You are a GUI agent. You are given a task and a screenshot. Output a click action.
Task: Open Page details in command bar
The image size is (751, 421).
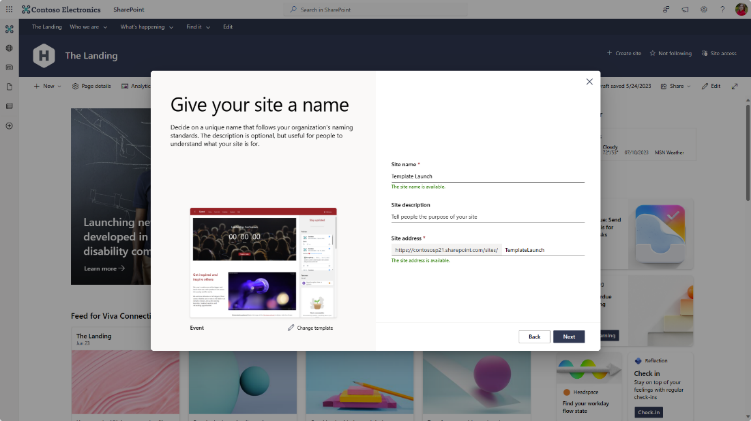91,86
